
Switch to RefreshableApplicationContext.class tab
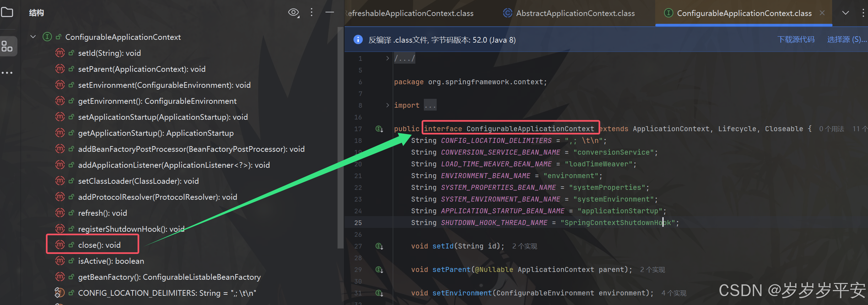tap(409, 13)
